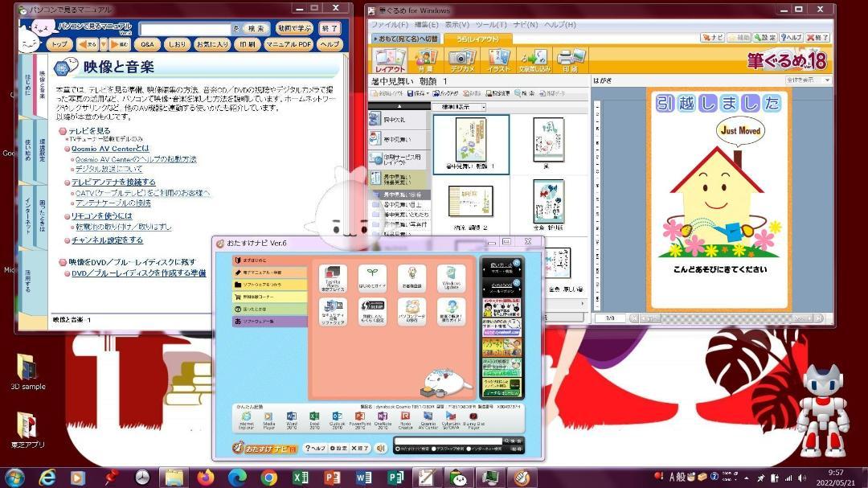Click the Save (保存) toolbar icon in Fudegurume
Viewport: 868px width, 488px height.
click(x=418, y=93)
